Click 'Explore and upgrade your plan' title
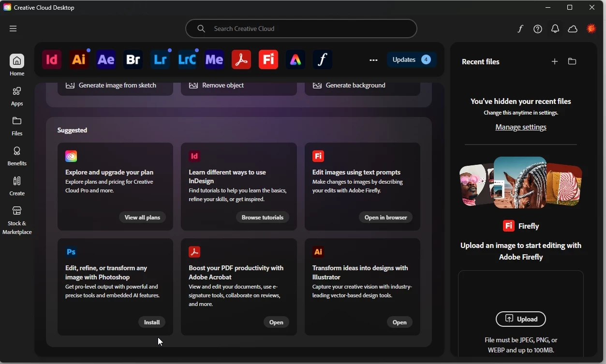 [109, 172]
